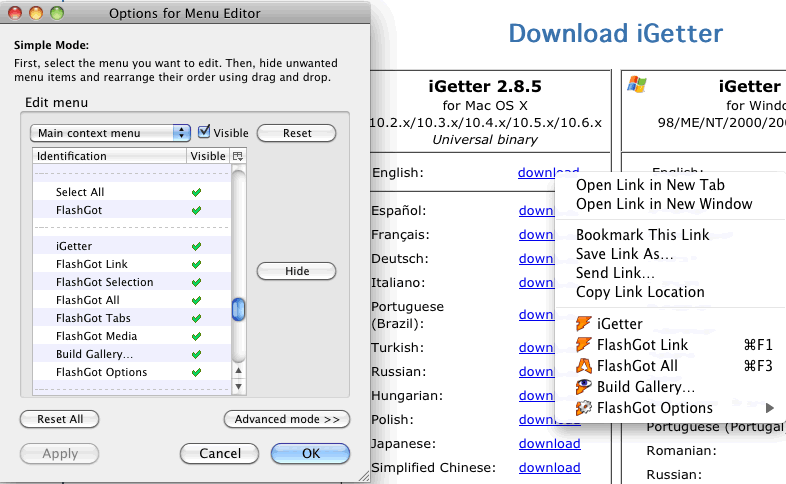This screenshot has width=786, height=484.
Task: Click the Japanese download link
Action: pos(549,443)
